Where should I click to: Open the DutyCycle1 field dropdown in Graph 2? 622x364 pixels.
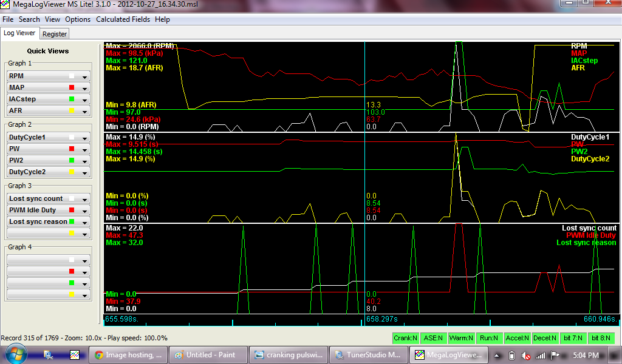tap(85, 138)
